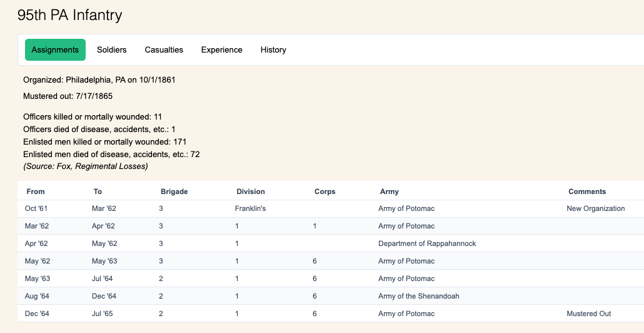Switch to the Soldiers tab
Viewport: 644px width, 333px height.
[x=111, y=50]
